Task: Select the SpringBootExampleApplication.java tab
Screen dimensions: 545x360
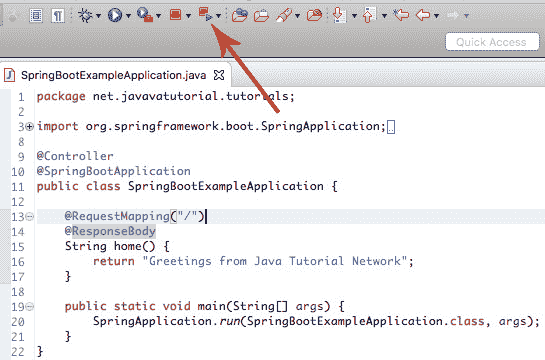Action: pyautogui.click(x=113, y=75)
